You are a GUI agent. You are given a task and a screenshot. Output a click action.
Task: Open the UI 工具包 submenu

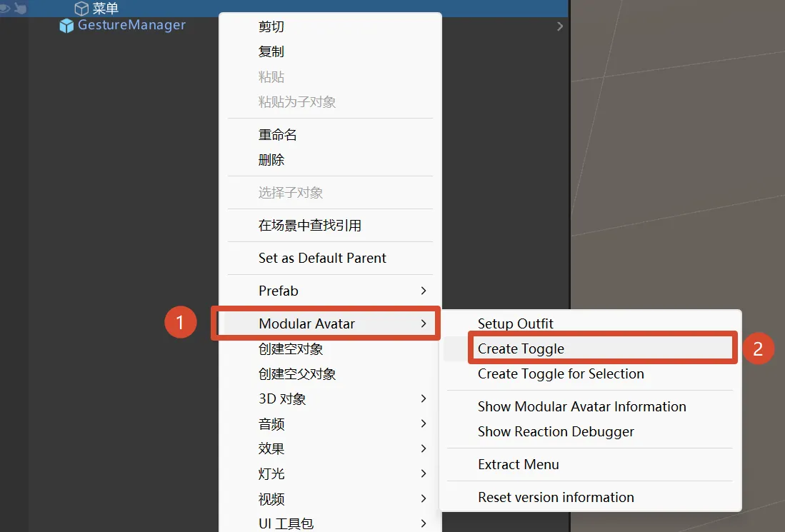(x=331, y=523)
